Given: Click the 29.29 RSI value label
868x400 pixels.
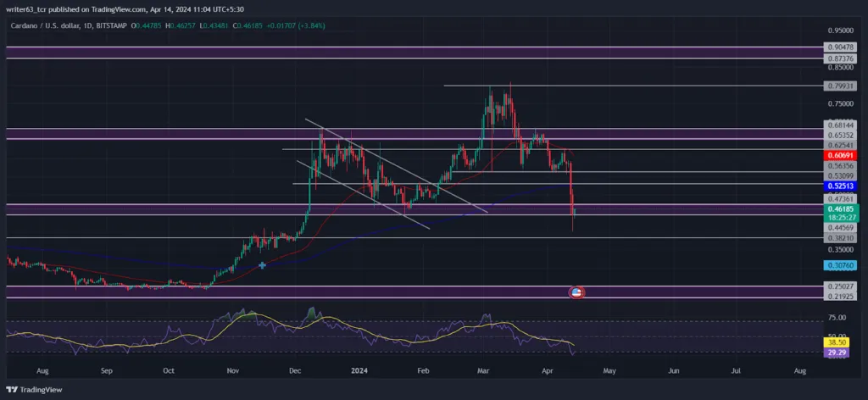Looking at the screenshot, I should pos(837,353).
